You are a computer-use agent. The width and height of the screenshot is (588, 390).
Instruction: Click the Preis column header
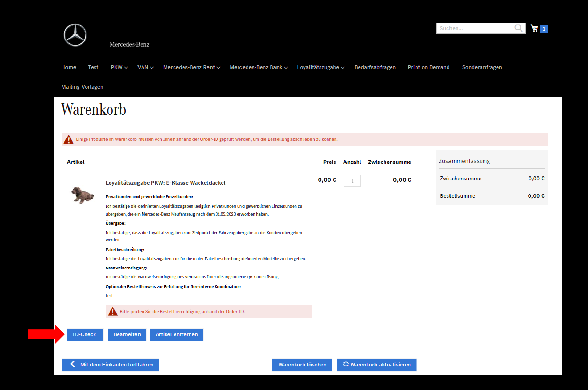click(x=330, y=162)
